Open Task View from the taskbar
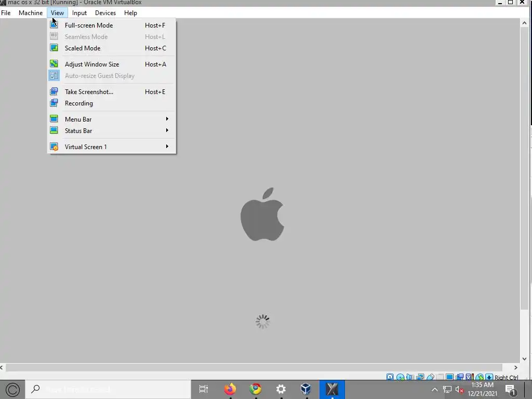 click(203, 389)
